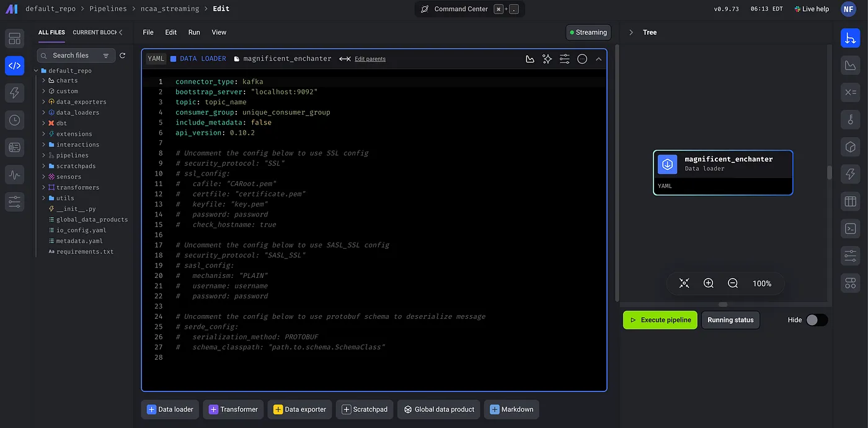Open the Edit menu
This screenshot has height=428, width=868.
pyautogui.click(x=171, y=32)
